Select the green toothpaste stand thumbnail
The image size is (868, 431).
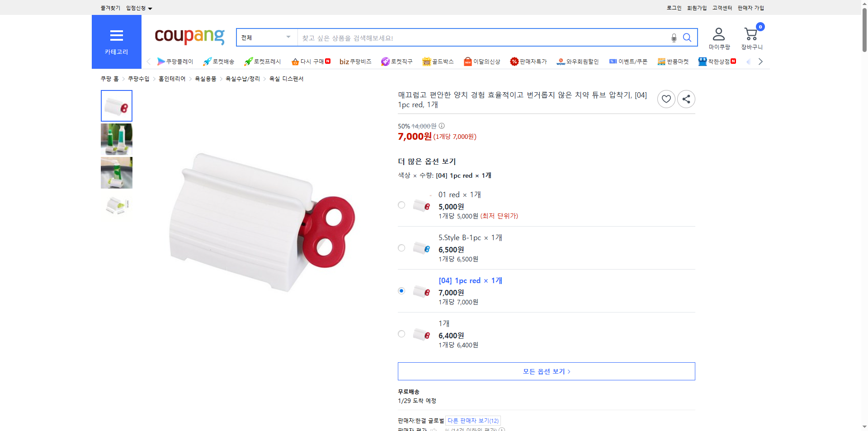pyautogui.click(x=116, y=139)
